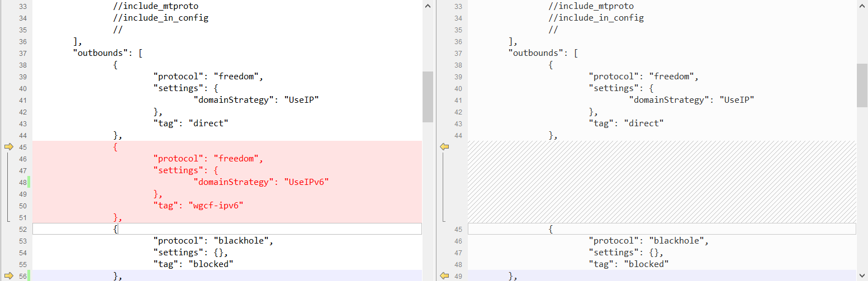Click the "//include_mtproto" comment in the left pane

[155, 6]
